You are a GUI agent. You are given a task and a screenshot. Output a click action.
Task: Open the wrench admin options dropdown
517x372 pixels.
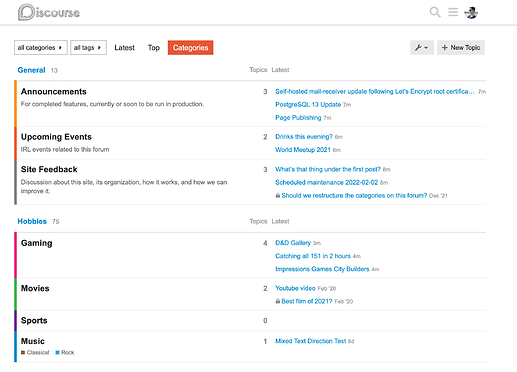coord(422,48)
